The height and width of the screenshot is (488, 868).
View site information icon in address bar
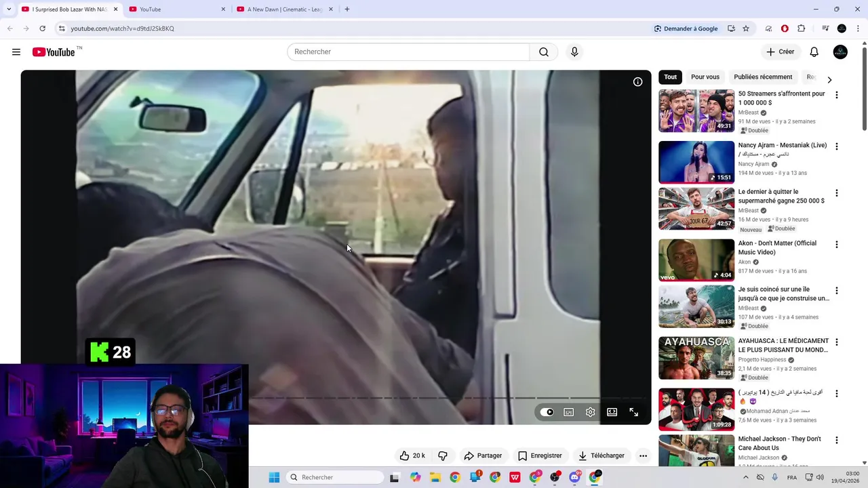pos(61,28)
